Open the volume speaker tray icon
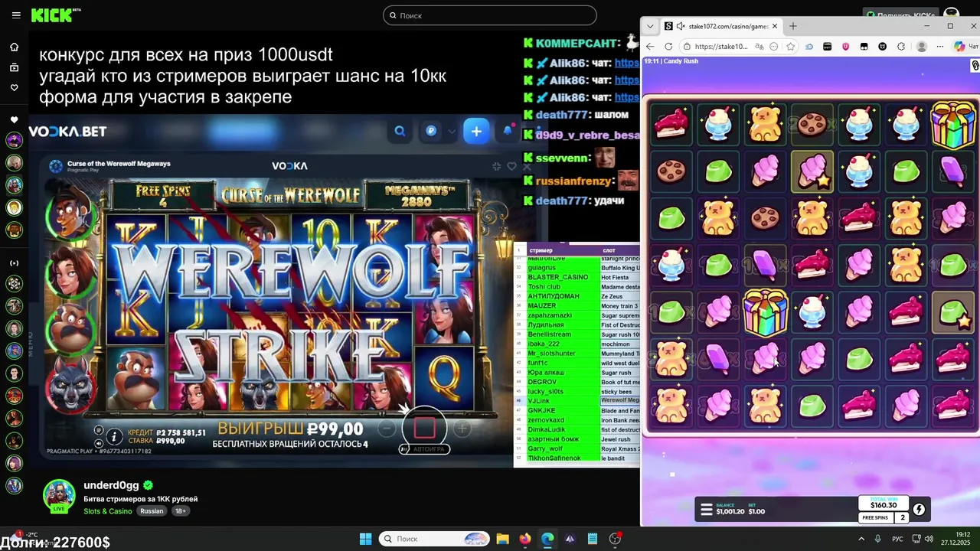Screen dimensions: 980x551 pyautogui.click(x=929, y=539)
